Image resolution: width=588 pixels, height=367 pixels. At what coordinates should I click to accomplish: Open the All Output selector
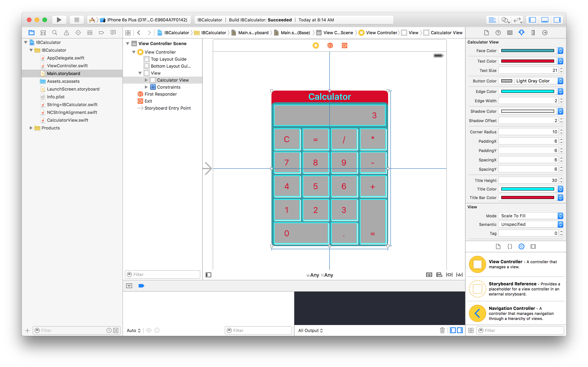point(310,330)
